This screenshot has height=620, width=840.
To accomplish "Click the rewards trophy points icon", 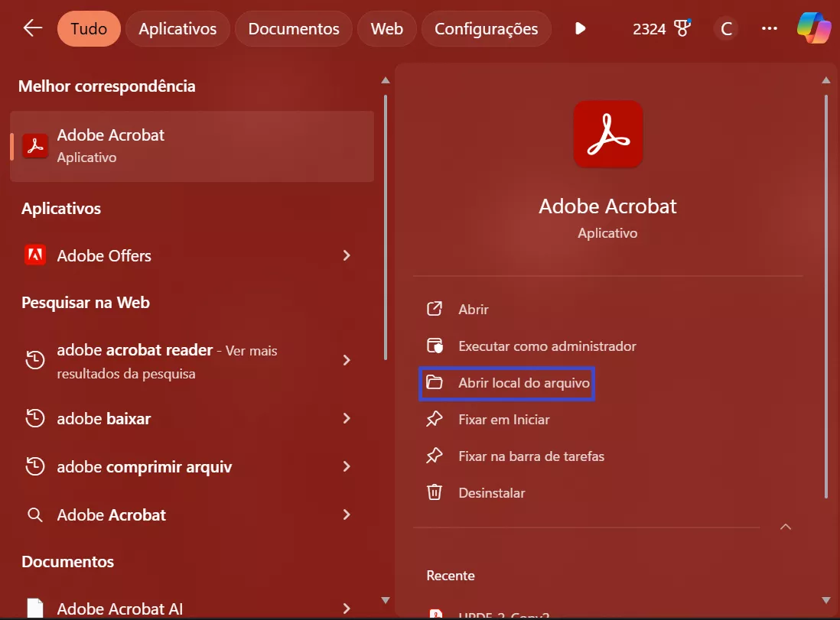I will click(682, 29).
